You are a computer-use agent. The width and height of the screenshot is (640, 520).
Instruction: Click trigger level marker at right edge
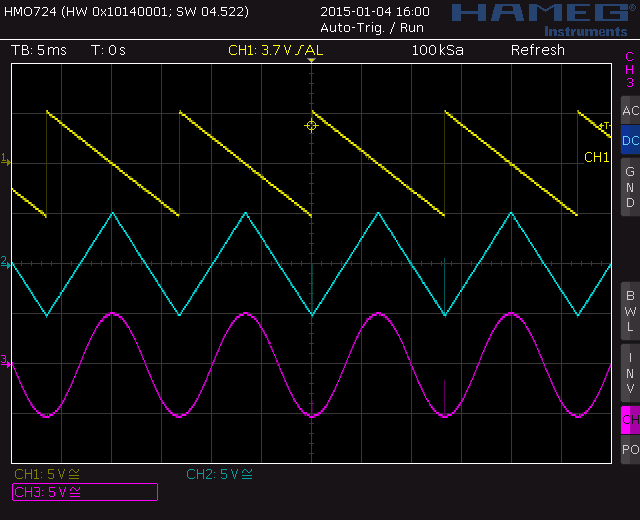point(605,126)
